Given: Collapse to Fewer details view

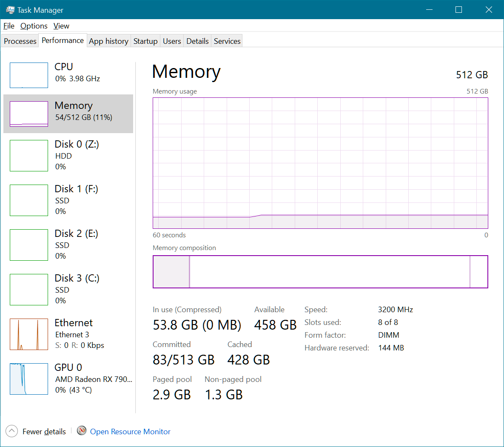Looking at the screenshot, I should [44, 431].
